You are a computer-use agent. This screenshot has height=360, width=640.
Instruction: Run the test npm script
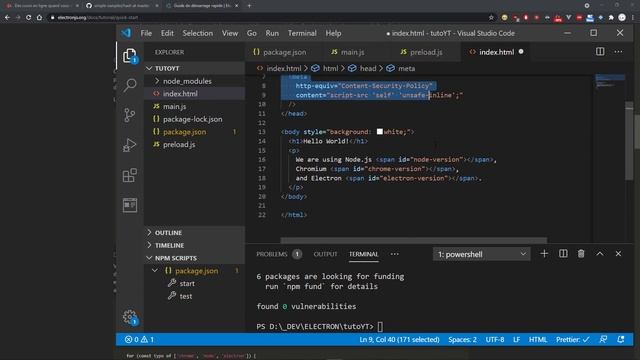tap(194, 296)
